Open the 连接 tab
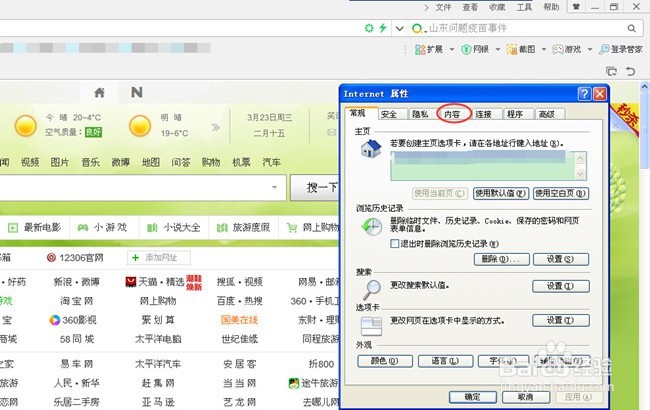The image size is (650, 410). pyautogui.click(x=483, y=114)
